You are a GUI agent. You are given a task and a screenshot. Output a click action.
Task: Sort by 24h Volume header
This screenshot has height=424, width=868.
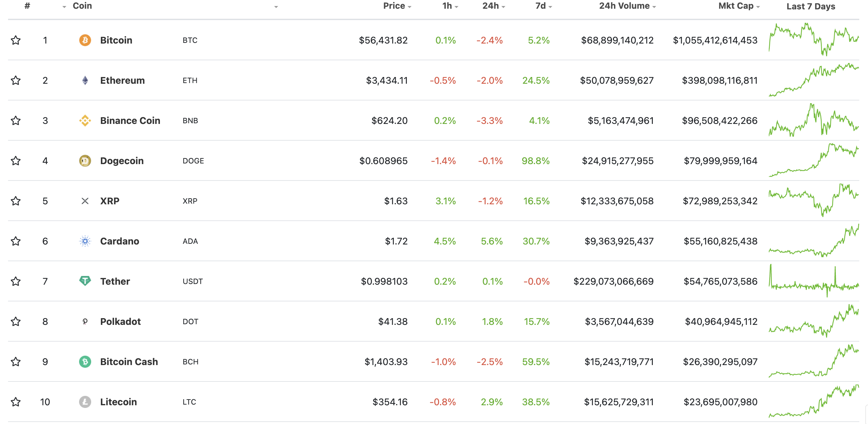[x=627, y=6]
